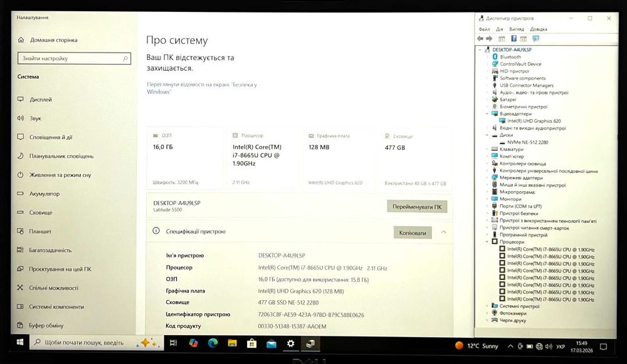Click Копіювати button for device specifications

pos(413,232)
